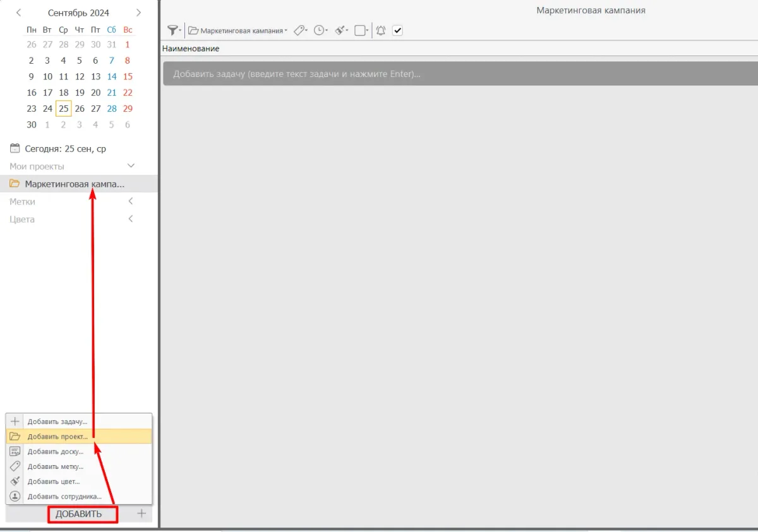Viewport: 758px width, 532px height.
Task: Expand the Цвета section
Action: 131,220
